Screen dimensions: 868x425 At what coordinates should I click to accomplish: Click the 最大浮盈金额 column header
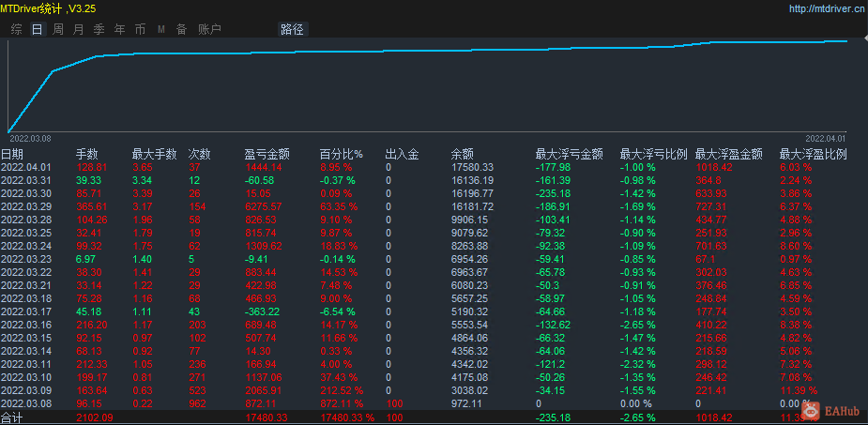point(728,155)
